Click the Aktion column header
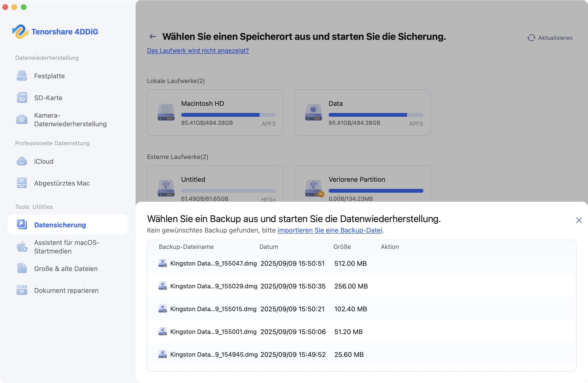588x383 pixels. (x=390, y=247)
